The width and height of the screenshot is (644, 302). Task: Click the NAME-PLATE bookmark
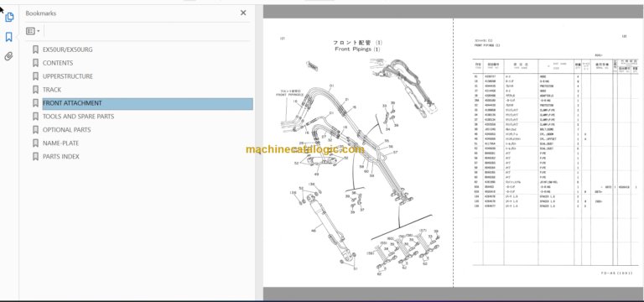(x=60, y=143)
